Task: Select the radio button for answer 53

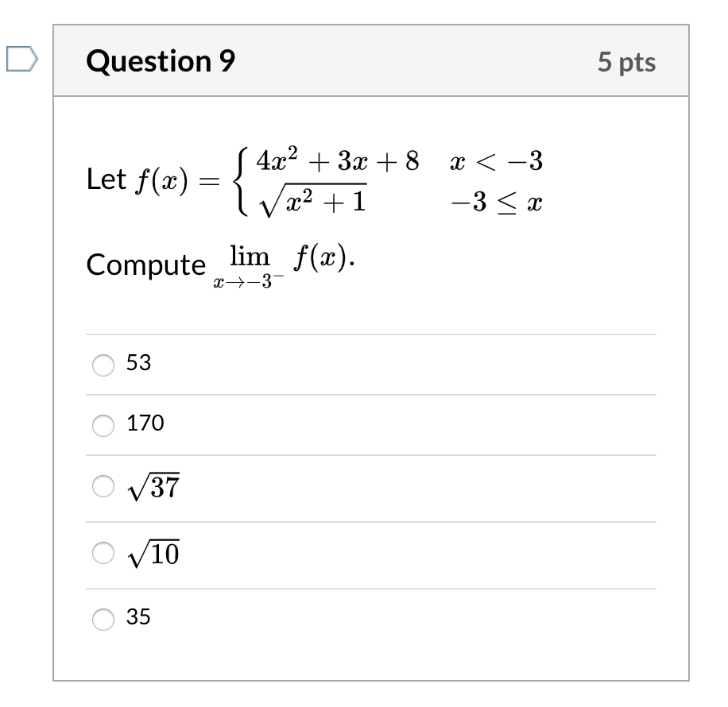Action: point(102,364)
